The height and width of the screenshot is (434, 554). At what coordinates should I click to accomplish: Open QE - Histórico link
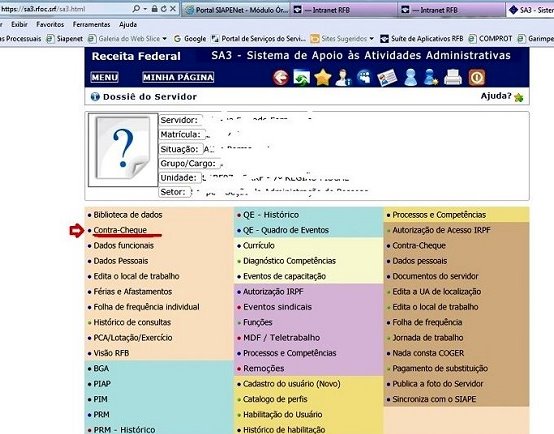tap(271, 215)
